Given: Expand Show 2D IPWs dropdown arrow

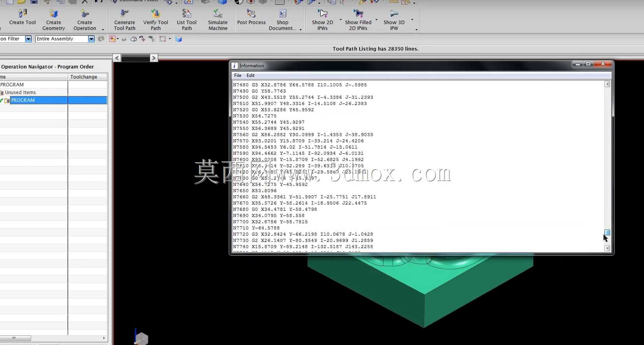Looking at the screenshot, I should tap(340, 20).
